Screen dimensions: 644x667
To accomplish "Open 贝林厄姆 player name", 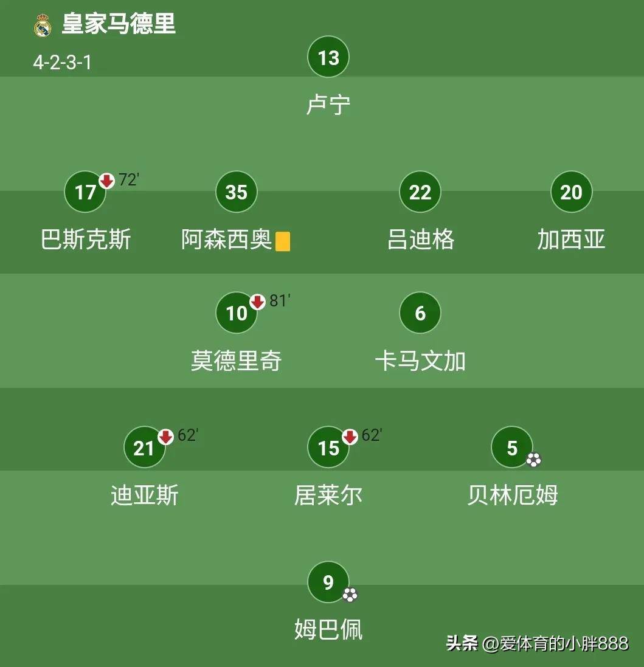I will [512, 495].
